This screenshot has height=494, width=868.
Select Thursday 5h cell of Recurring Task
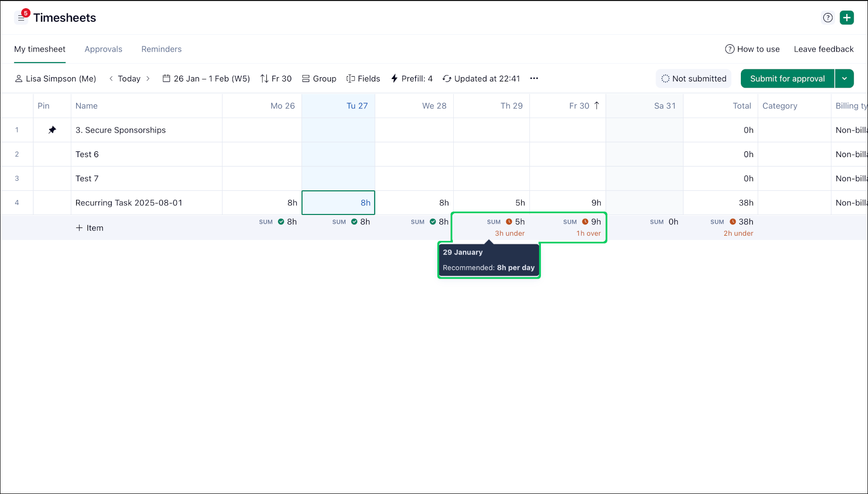click(491, 203)
